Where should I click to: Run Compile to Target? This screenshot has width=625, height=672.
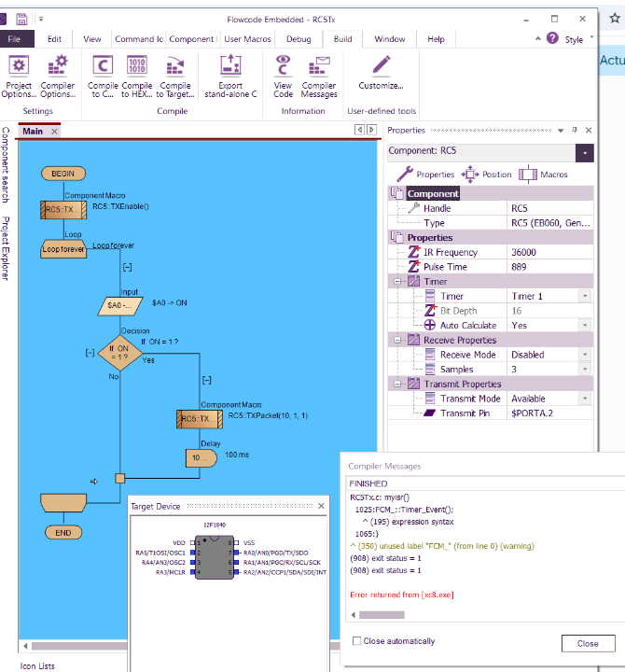tap(175, 77)
